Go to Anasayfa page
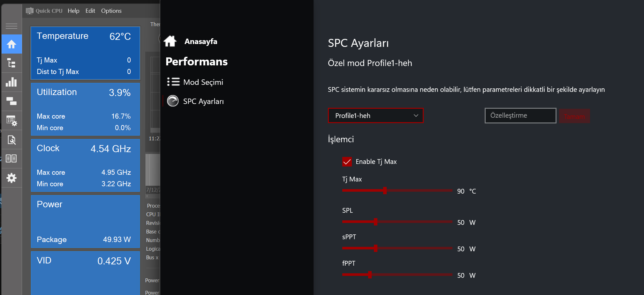The height and width of the screenshot is (295, 644). point(201,41)
